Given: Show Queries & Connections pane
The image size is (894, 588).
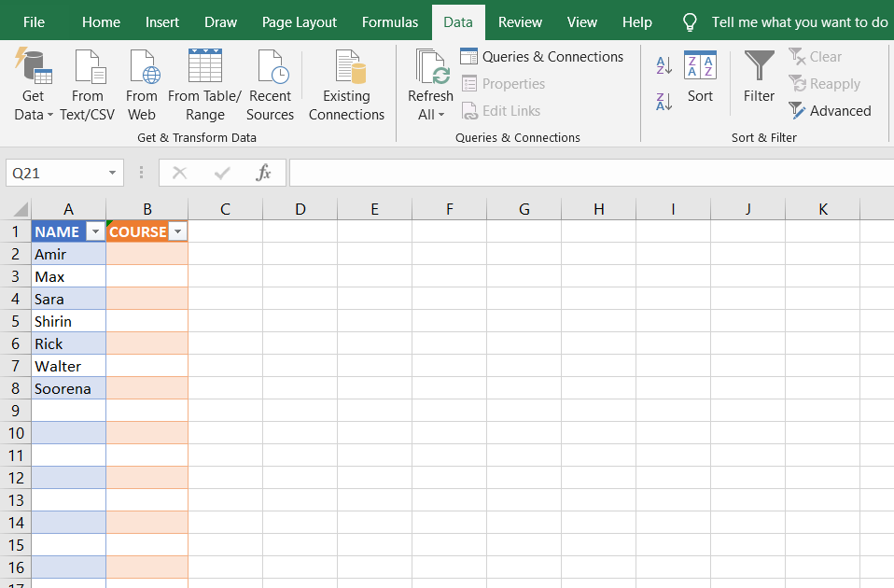Looking at the screenshot, I should point(541,56).
